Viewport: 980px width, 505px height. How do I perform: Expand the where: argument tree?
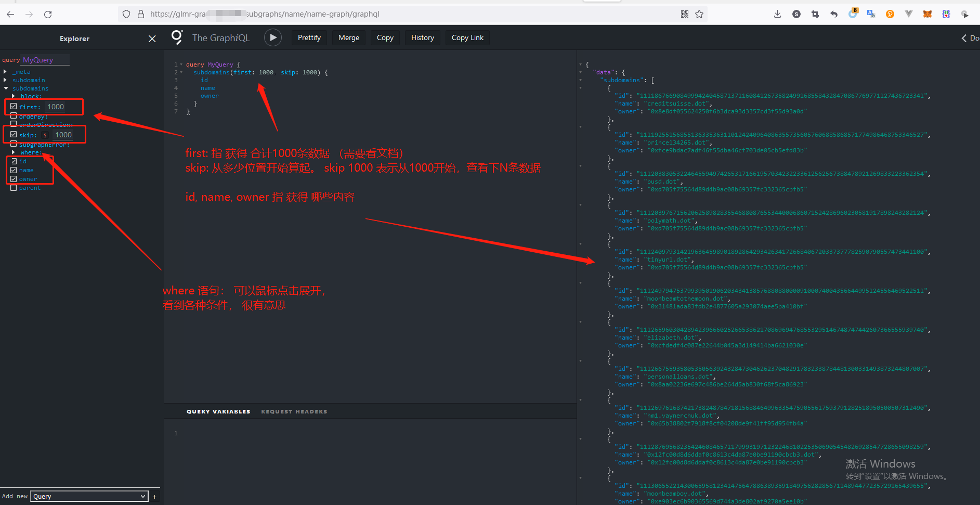point(14,152)
